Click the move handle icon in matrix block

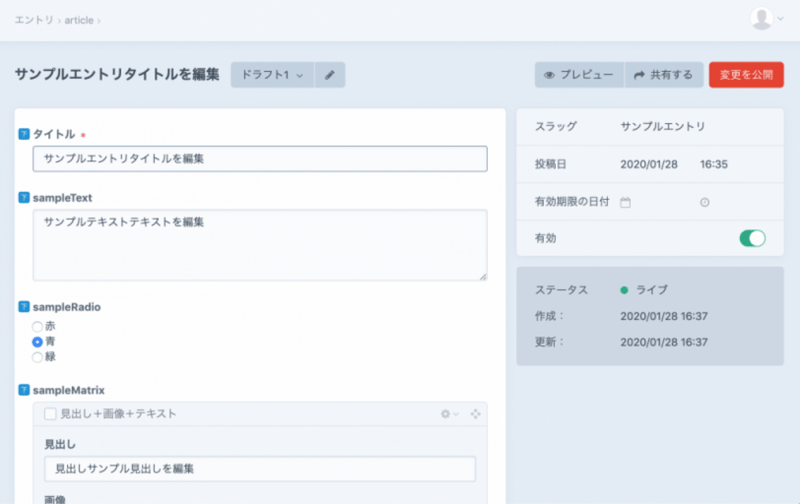[475, 414]
